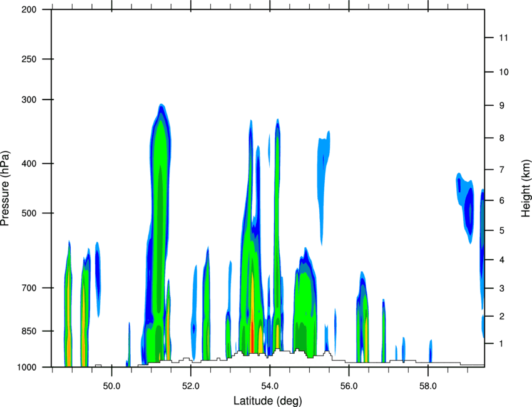The width and height of the screenshot is (532, 407).
Task: Click the red core near latitude 53.5
Action: (x=252, y=336)
